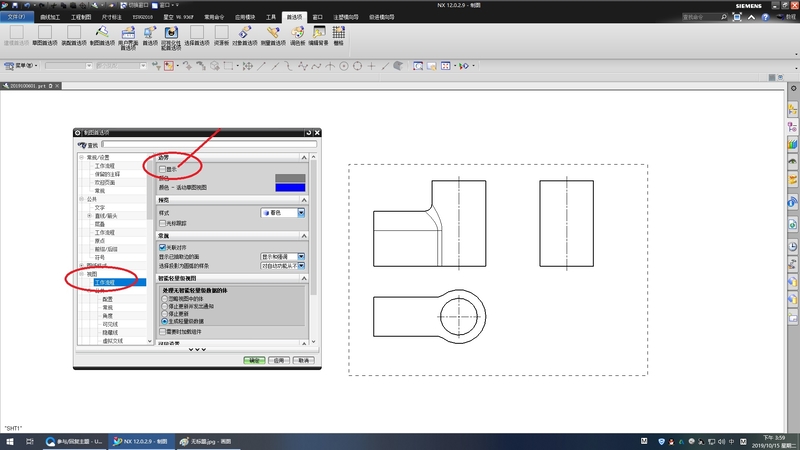Click the save icon in title bar

coord(15,5)
